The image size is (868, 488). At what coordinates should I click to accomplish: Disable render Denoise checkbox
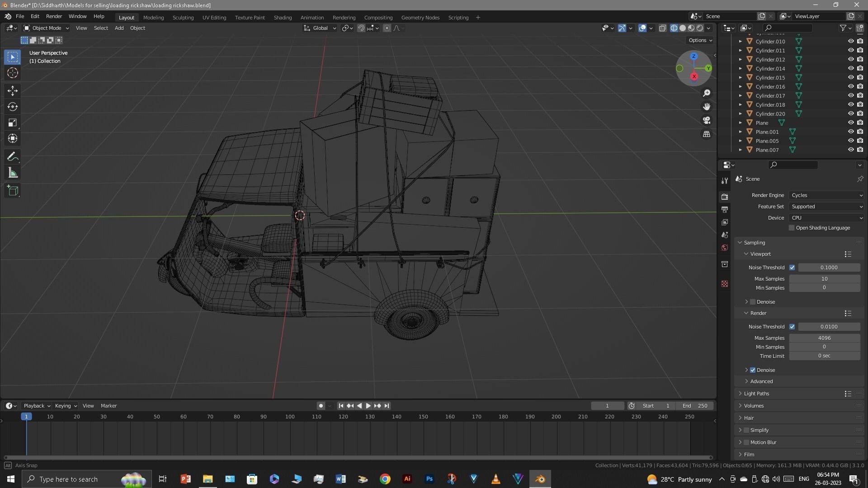click(753, 370)
